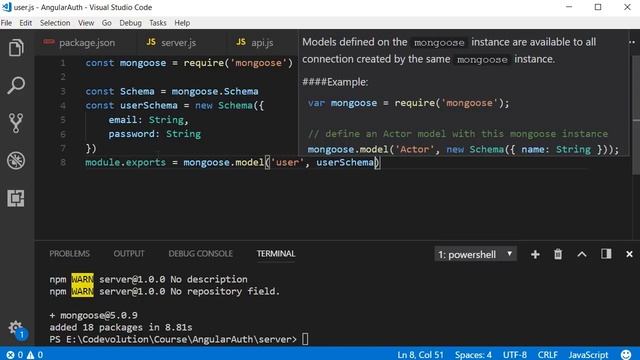This screenshot has height=360, width=640.
Task: Click Ln 8, Col 51 in status bar
Action: [x=420, y=355]
